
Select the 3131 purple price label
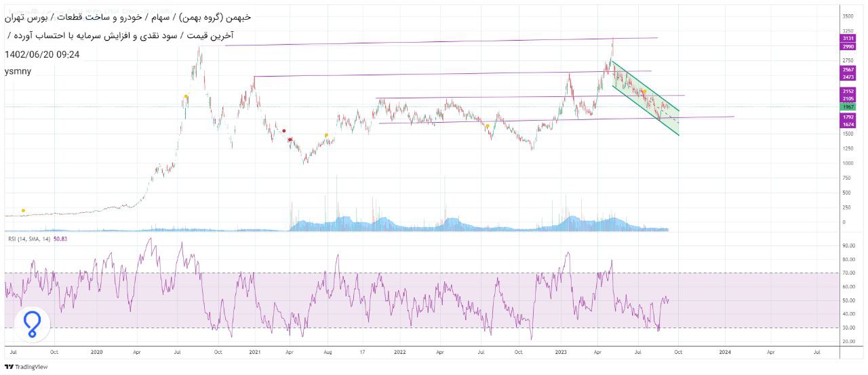click(x=848, y=39)
